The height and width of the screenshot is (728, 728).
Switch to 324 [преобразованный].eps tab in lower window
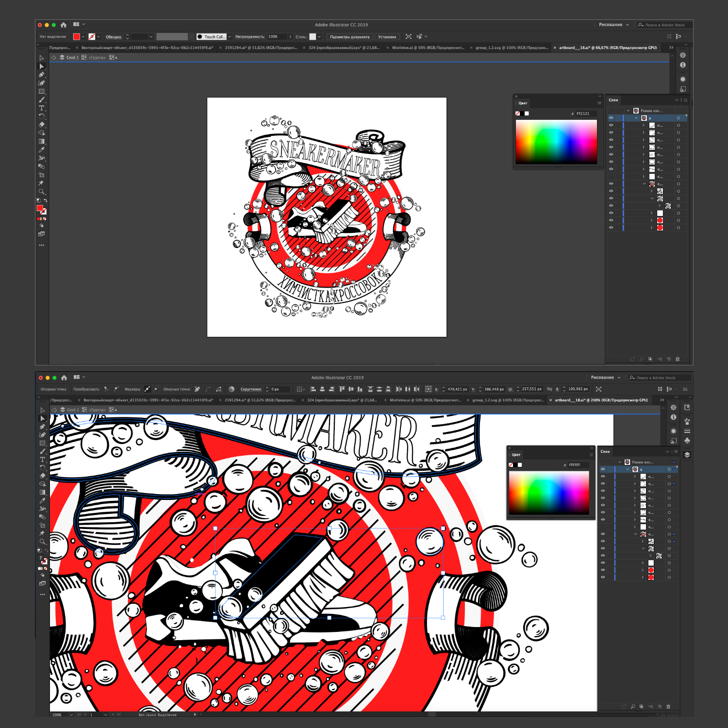pyautogui.click(x=342, y=400)
